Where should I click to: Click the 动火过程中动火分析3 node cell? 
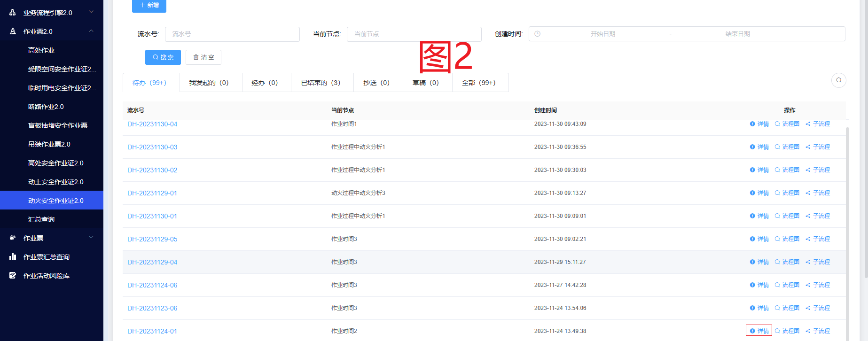[x=358, y=193]
